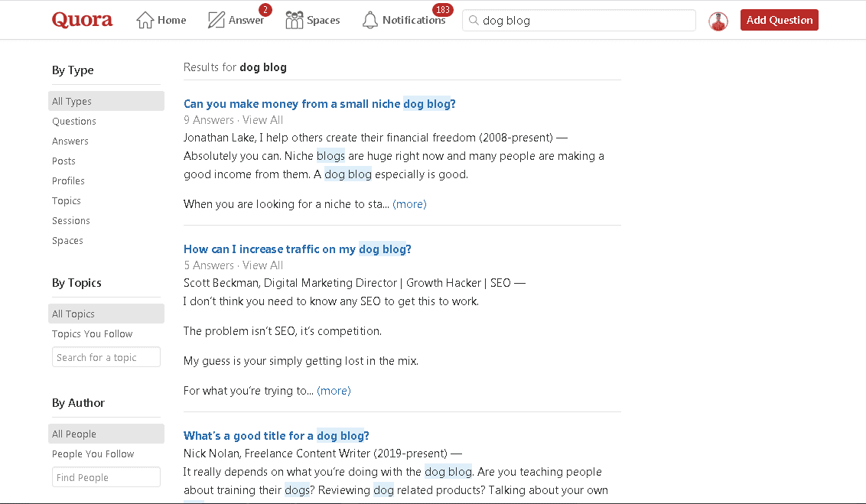Filter results by Sessions
866x504 pixels.
coord(70,220)
